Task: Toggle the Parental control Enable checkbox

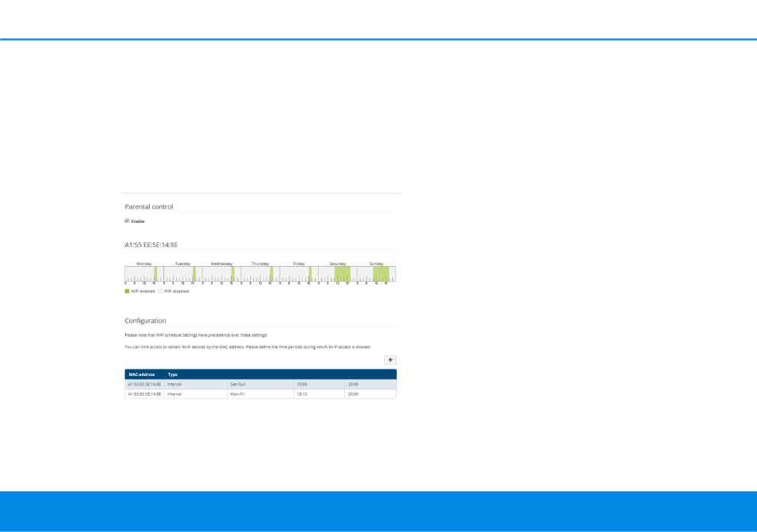Action: (x=127, y=221)
